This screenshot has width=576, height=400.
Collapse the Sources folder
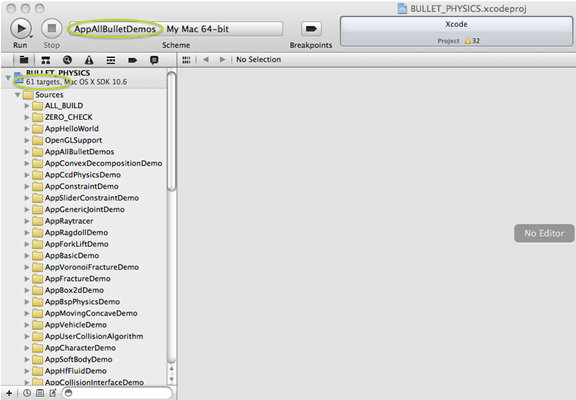click(17, 95)
